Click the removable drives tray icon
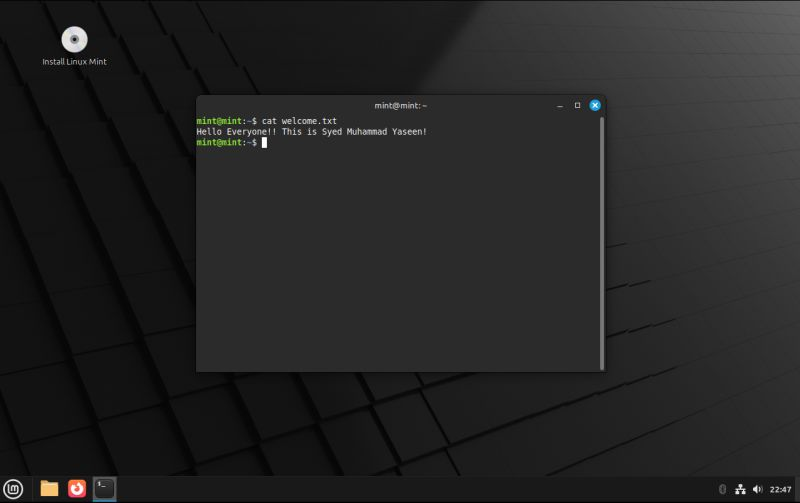Viewport: 800px width, 503px height. [722, 489]
